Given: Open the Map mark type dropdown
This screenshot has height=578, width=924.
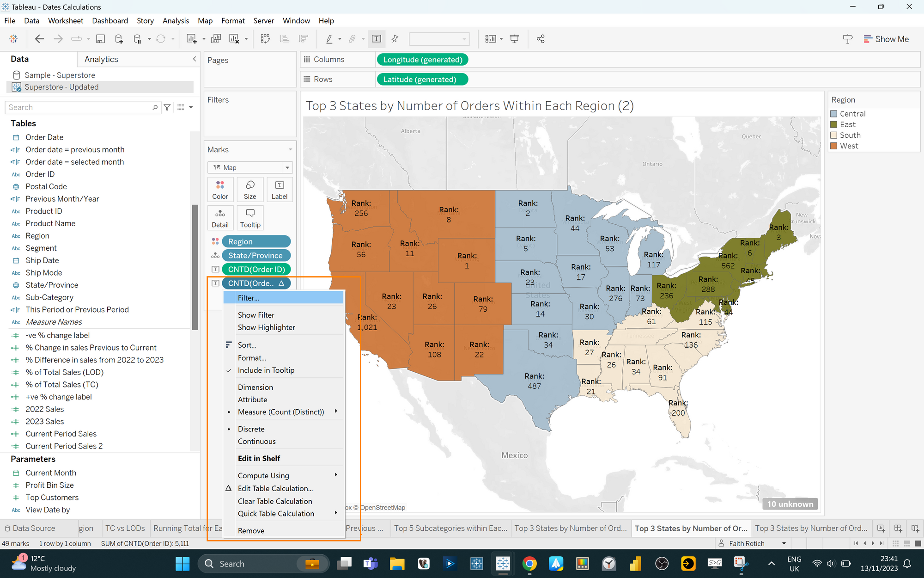Looking at the screenshot, I should [x=250, y=167].
